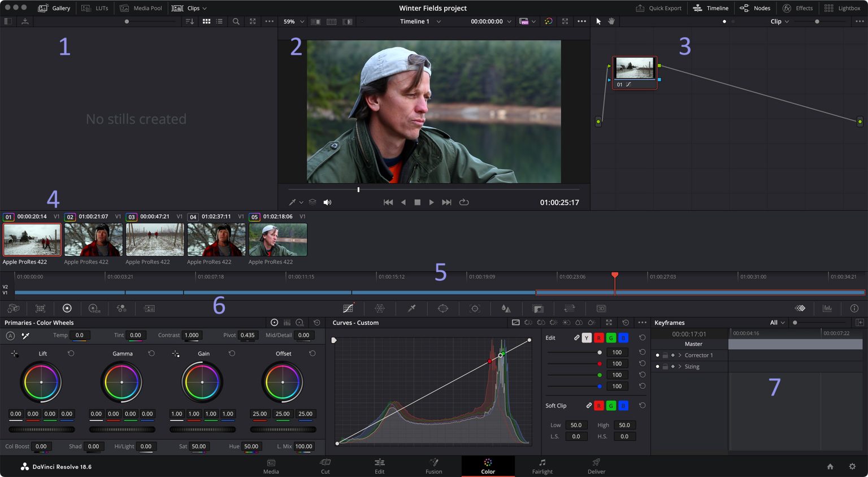Viewport: 868px width, 477px height.
Task: Toggle the Y channel button in Curves Edit
Action: coord(588,337)
